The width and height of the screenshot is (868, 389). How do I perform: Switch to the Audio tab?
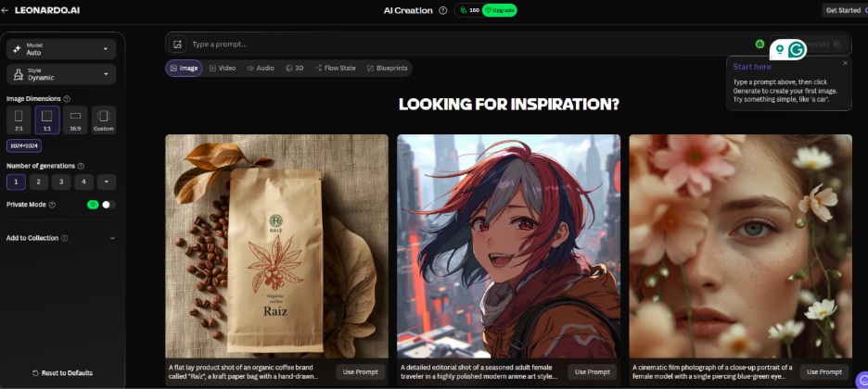click(x=261, y=68)
